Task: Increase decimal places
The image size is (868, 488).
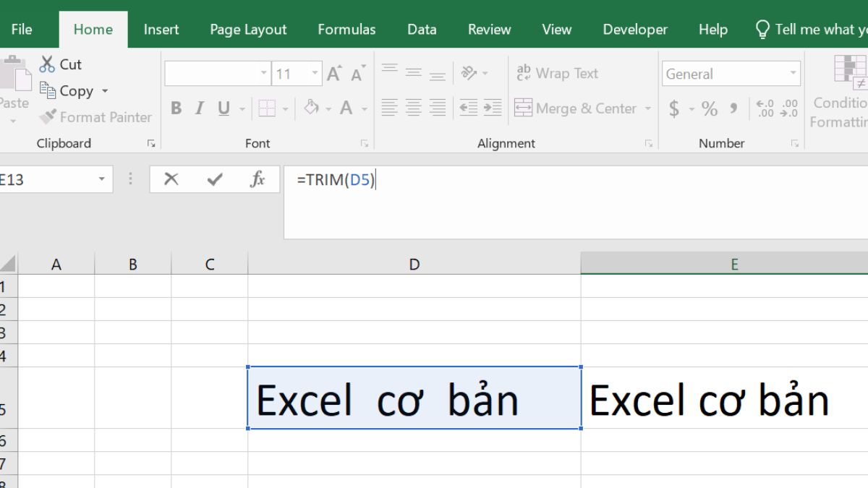Action: 765,108
